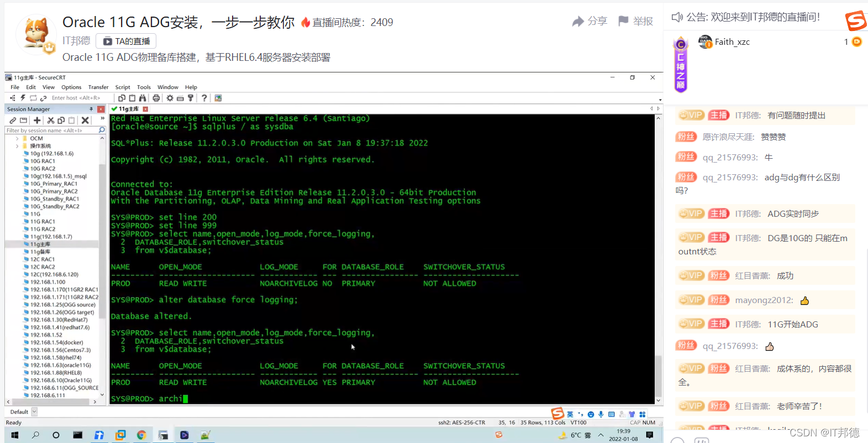
Task: Open the Transfer menu
Action: click(x=98, y=87)
